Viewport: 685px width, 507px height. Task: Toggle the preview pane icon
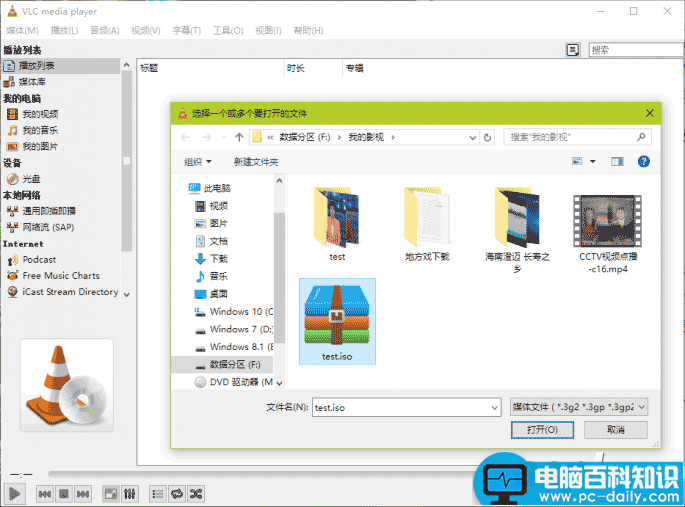pos(617,162)
